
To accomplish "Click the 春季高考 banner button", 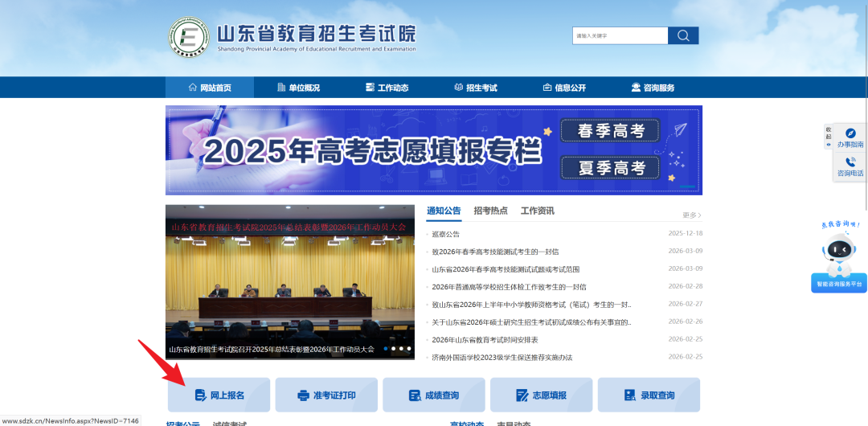I will (x=610, y=131).
